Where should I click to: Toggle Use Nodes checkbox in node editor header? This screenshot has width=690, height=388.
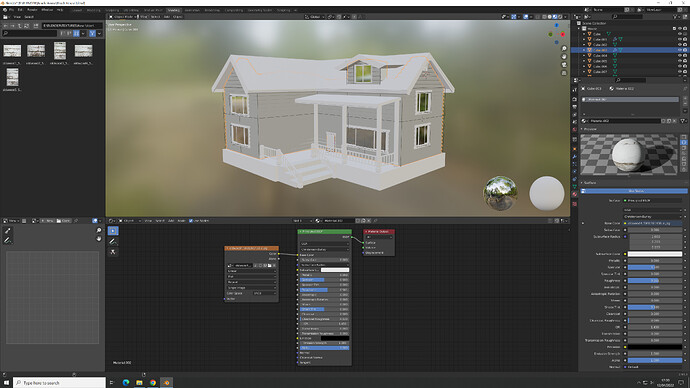pyautogui.click(x=191, y=221)
